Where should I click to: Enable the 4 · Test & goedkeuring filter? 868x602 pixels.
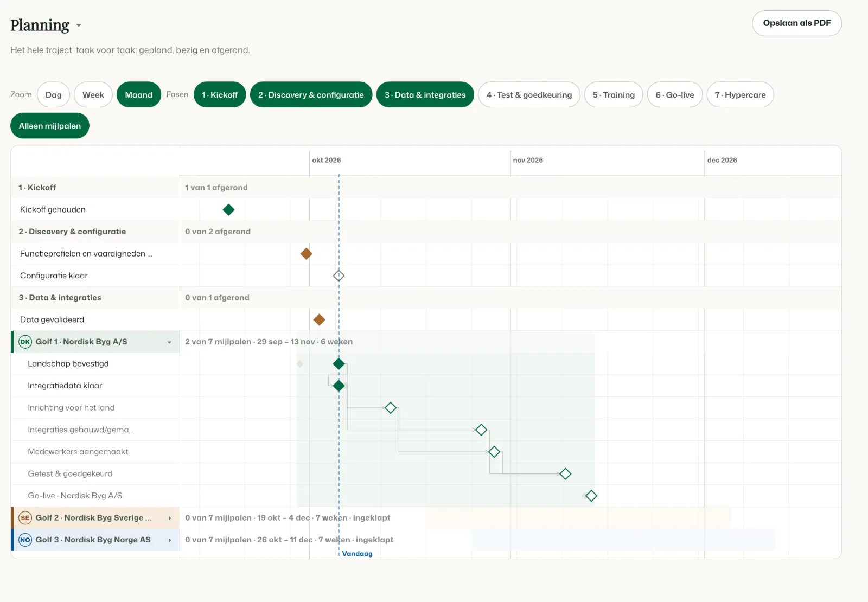(529, 94)
